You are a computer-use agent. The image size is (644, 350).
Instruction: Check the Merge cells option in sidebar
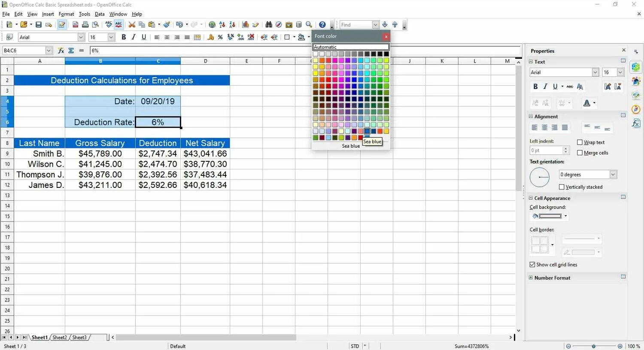click(580, 153)
